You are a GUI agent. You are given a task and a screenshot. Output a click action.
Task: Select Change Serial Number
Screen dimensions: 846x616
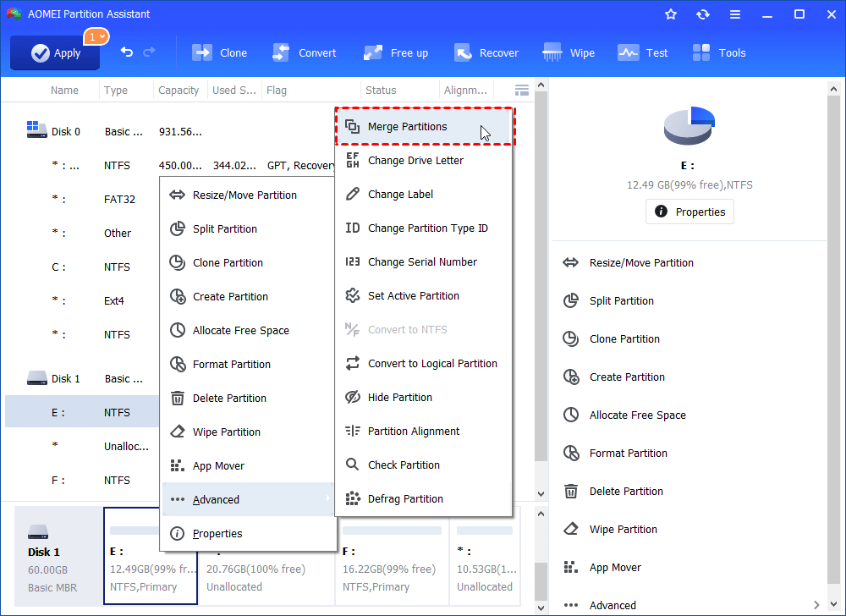point(424,262)
